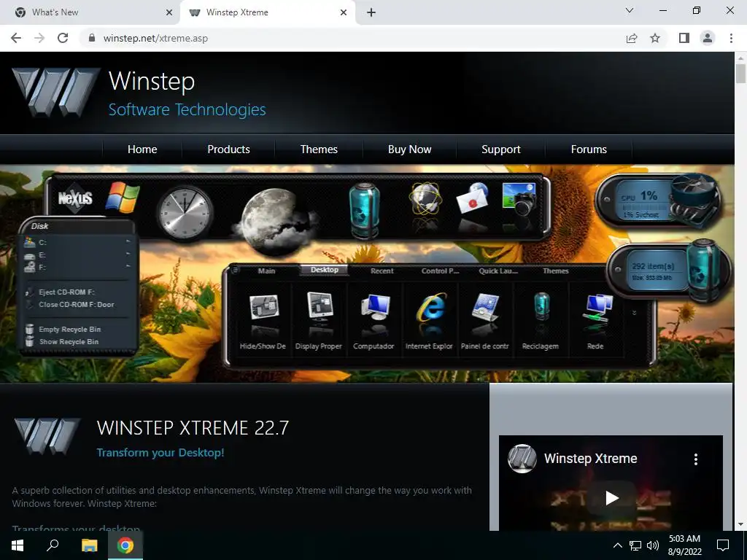Bookmark this page with the star icon

point(655,38)
